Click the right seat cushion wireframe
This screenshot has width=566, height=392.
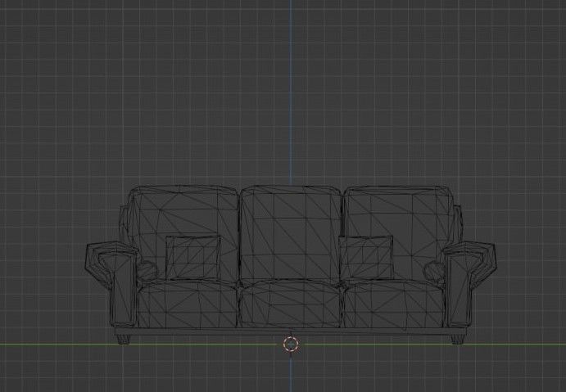click(394, 304)
